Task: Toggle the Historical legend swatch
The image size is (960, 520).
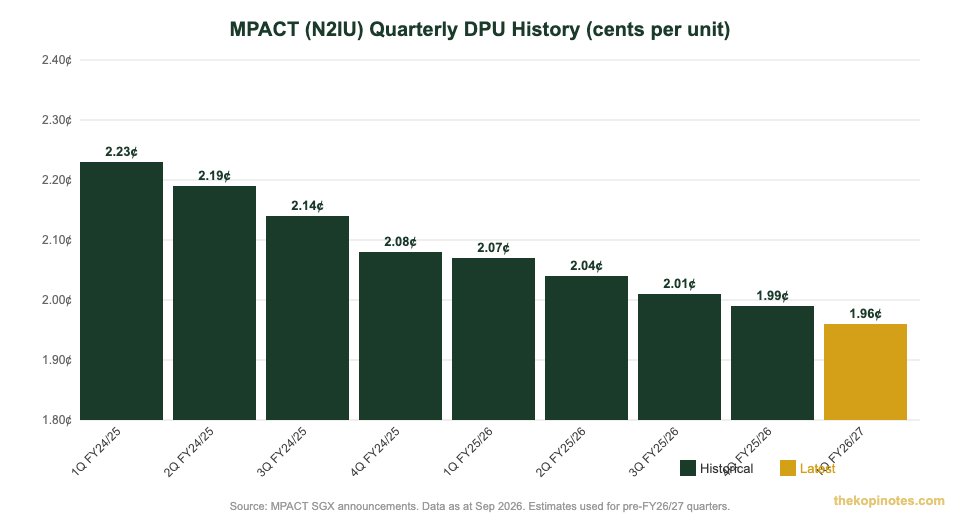Action: [688, 469]
